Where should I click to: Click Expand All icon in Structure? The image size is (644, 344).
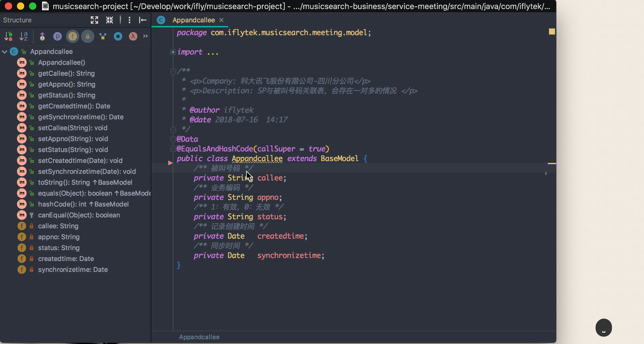tap(94, 20)
